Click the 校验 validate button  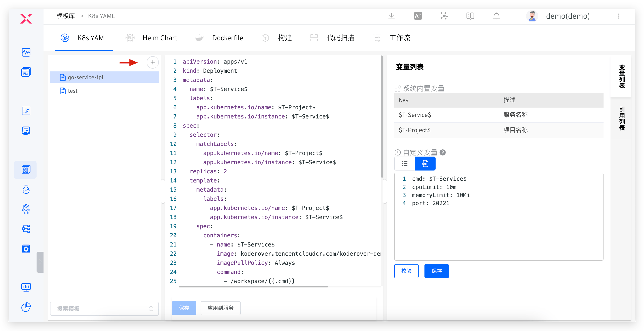[x=406, y=271]
